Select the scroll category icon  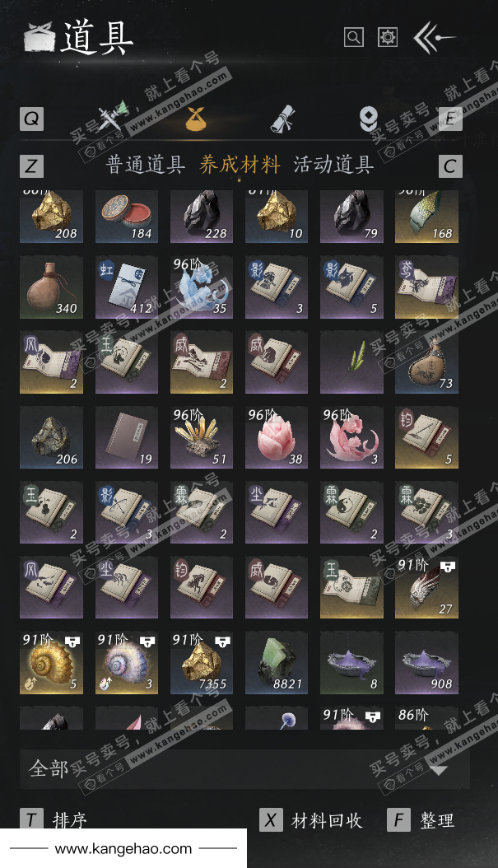click(282, 119)
